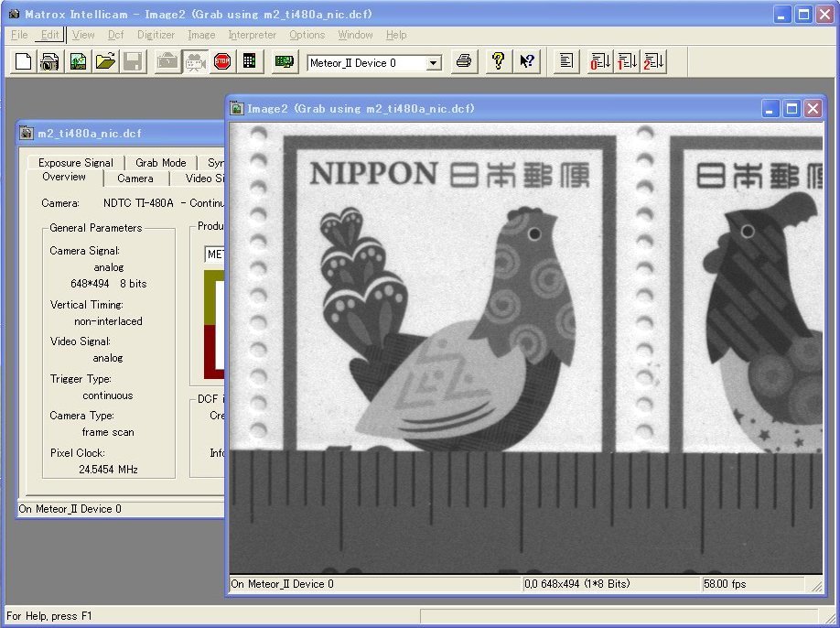Switch to the Camera tab

coord(135,179)
